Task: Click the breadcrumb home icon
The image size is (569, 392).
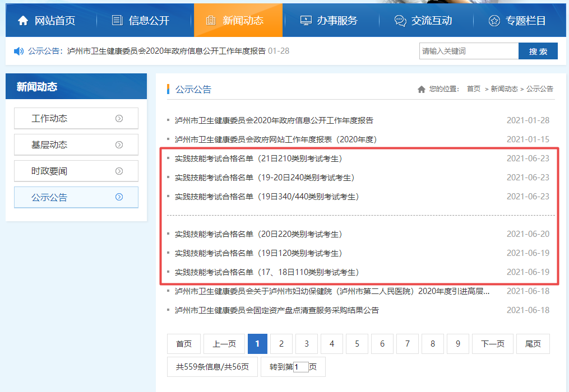Action: pos(422,89)
